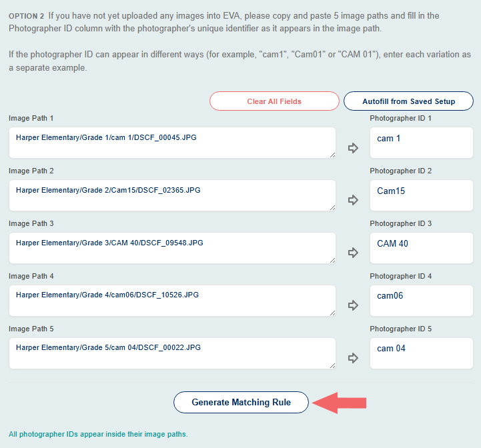Screen dimensions: 481x448
Task: Grab the resize handle of Image Path 5
Action: pos(332,365)
